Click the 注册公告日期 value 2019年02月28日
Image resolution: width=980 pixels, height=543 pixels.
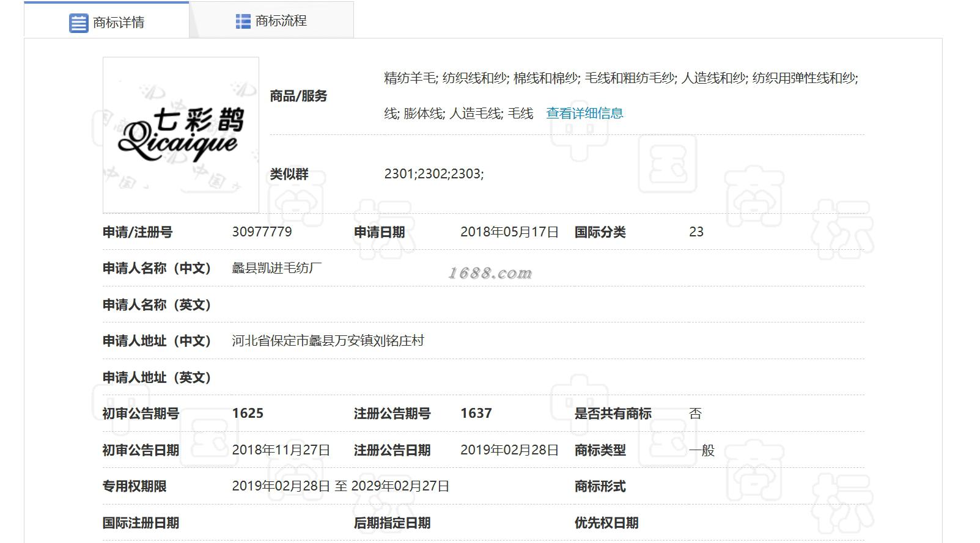pyautogui.click(x=509, y=450)
